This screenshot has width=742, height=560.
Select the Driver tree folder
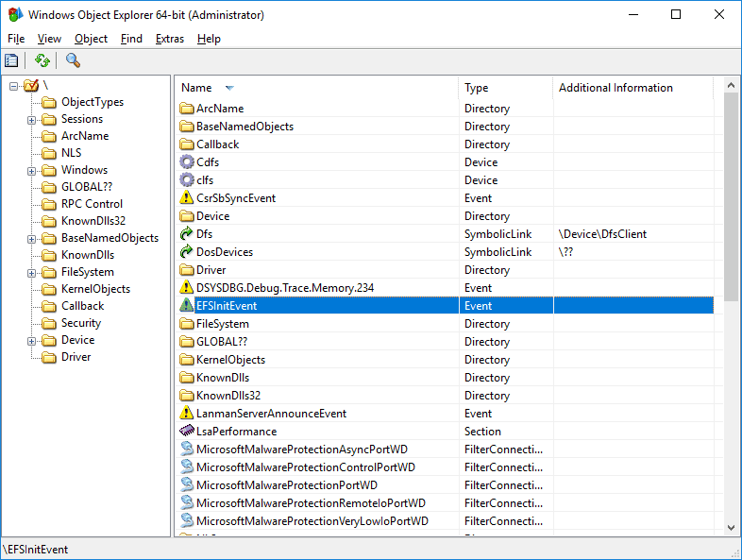[76, 357]
